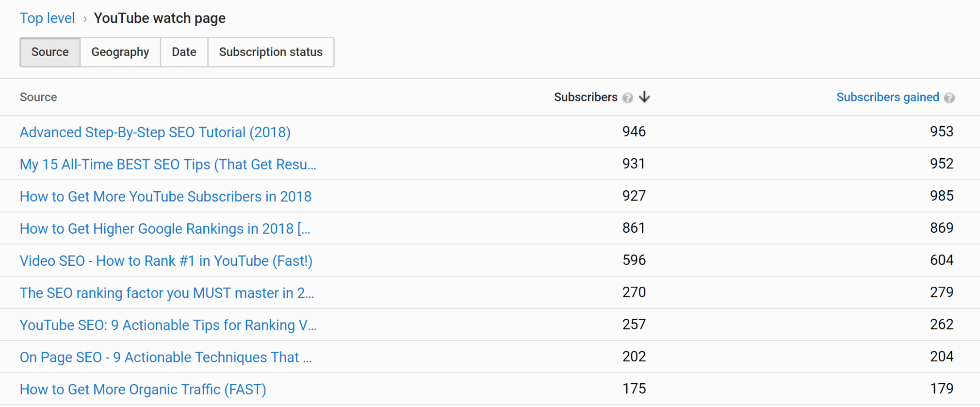Open 'Video SEO - How to Rank #1 in YouTube'
The height and width of the screenshot is (407, 980).
coord(165,260)
